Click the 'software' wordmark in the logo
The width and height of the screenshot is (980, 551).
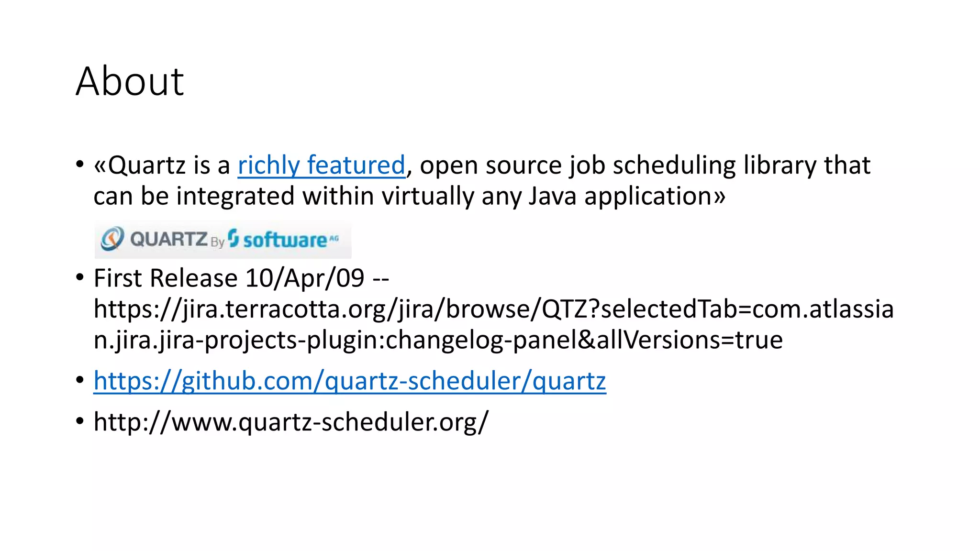[x=285, y=240]
